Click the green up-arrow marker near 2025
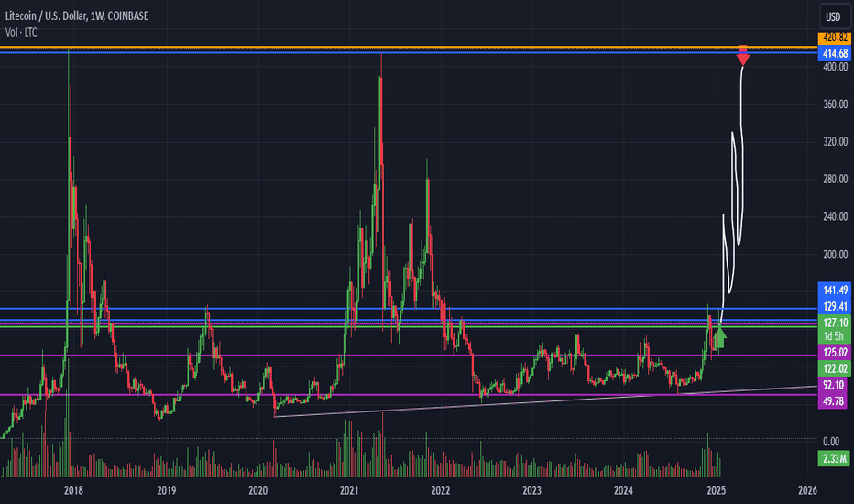This screenshot has width=854, height=504. (720, 336)
